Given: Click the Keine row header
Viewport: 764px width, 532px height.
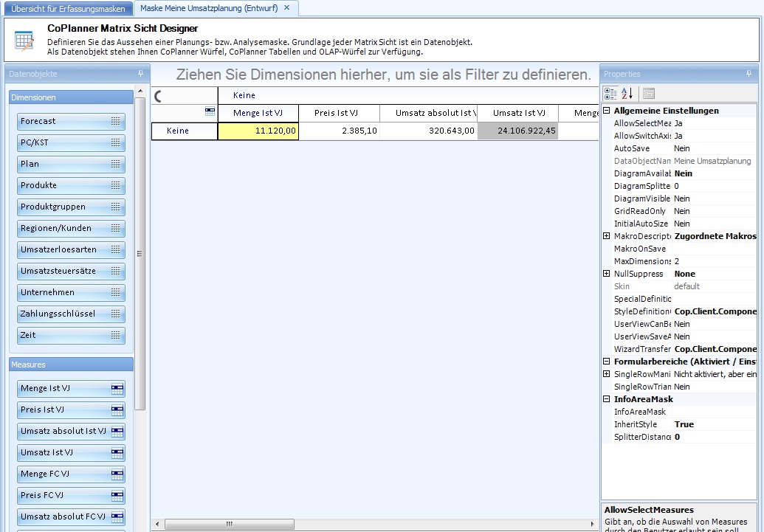Looking at the screenshot, I should (185, 131).
